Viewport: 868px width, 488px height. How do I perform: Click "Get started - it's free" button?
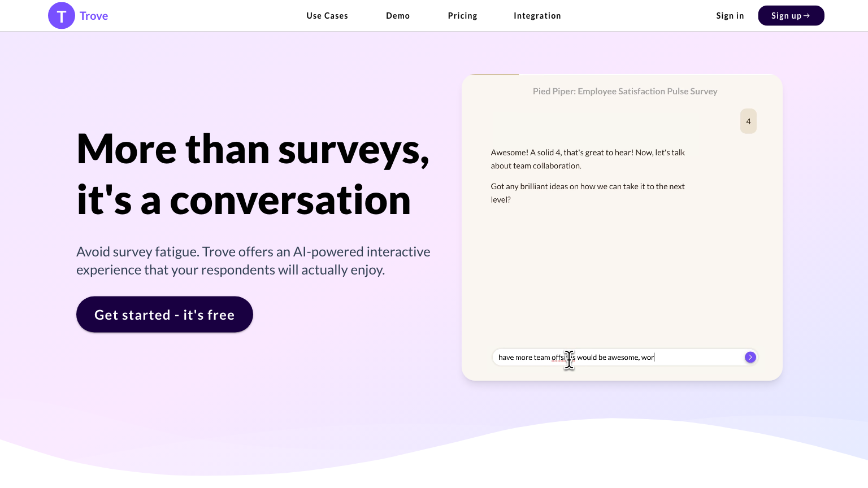(164, 315)
